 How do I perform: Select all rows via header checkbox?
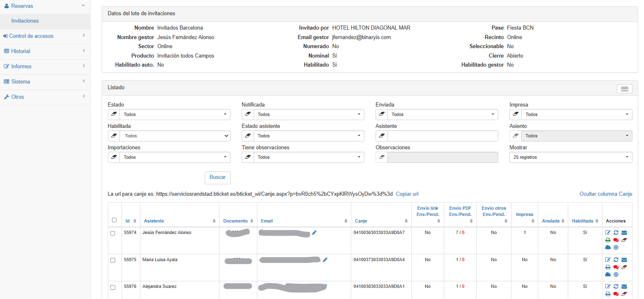pos(114,220)
